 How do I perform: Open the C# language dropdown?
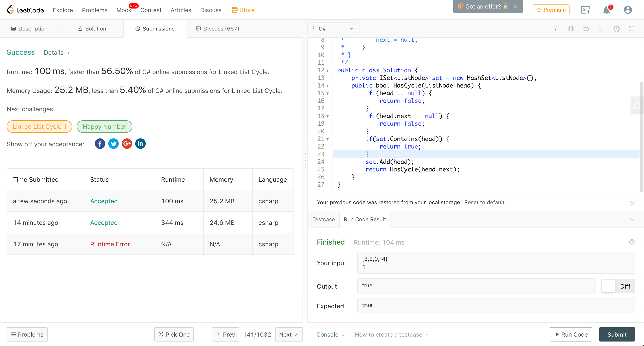click(x=333, y=29)
